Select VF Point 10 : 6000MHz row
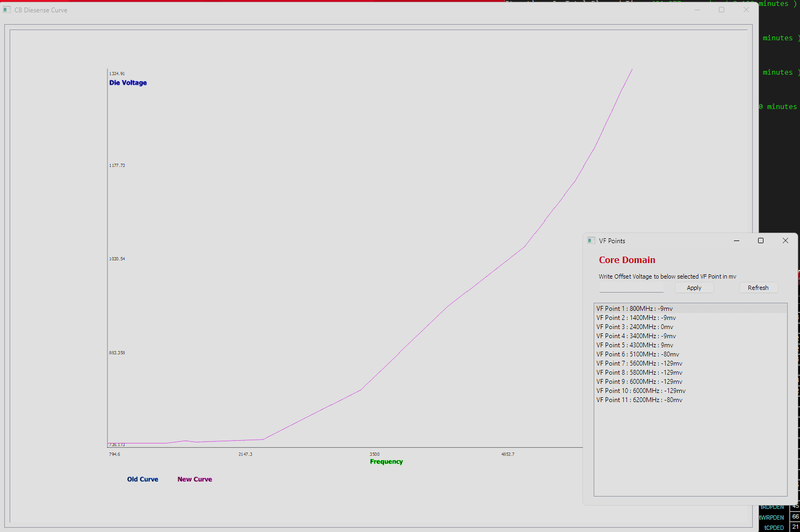Screen dimensions: 800x532 pos(690,391)
